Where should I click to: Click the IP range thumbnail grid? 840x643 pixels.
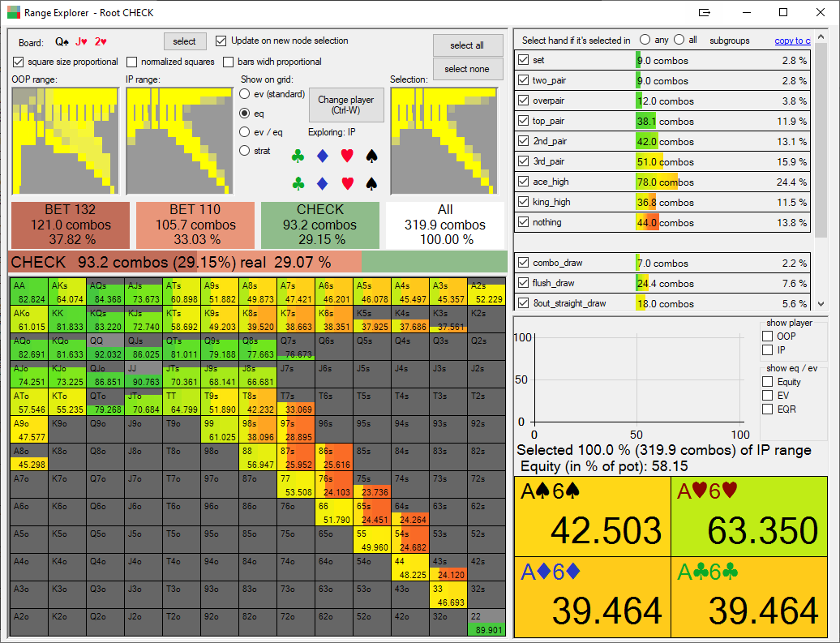click(x=179, y=141)
